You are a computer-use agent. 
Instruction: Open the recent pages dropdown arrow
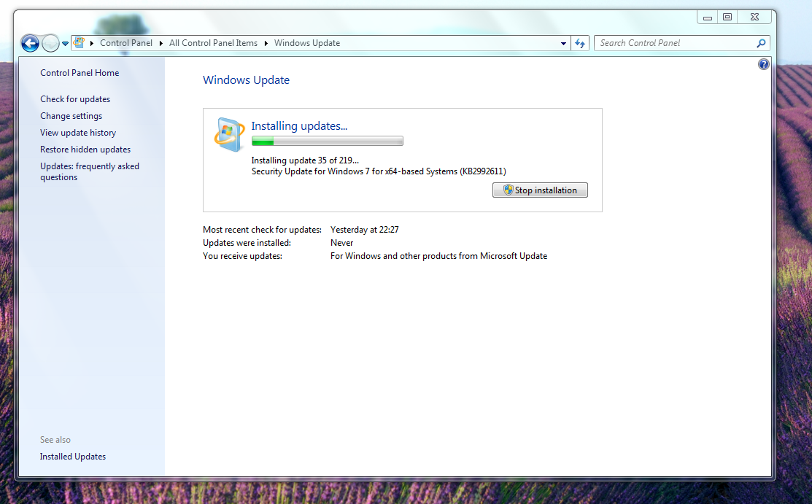point(65,44)
